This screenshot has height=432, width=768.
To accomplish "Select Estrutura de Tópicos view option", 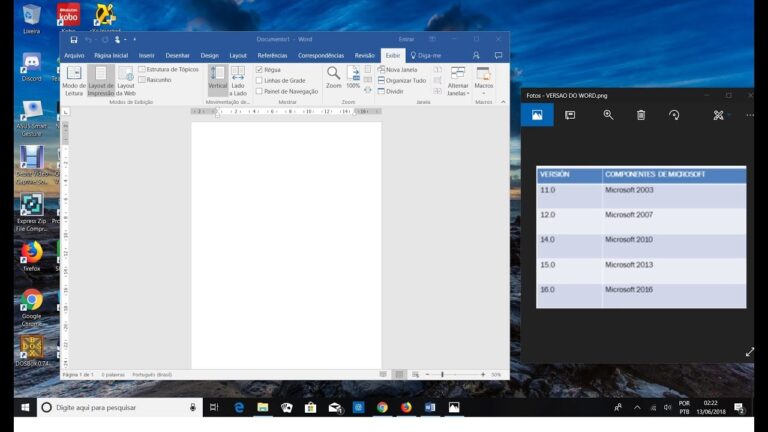I will (x=168, y=70).
